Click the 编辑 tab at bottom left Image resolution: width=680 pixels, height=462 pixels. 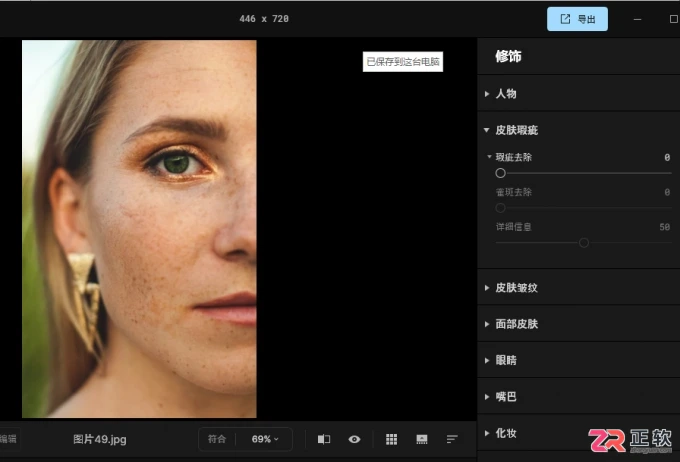(8, 439)
